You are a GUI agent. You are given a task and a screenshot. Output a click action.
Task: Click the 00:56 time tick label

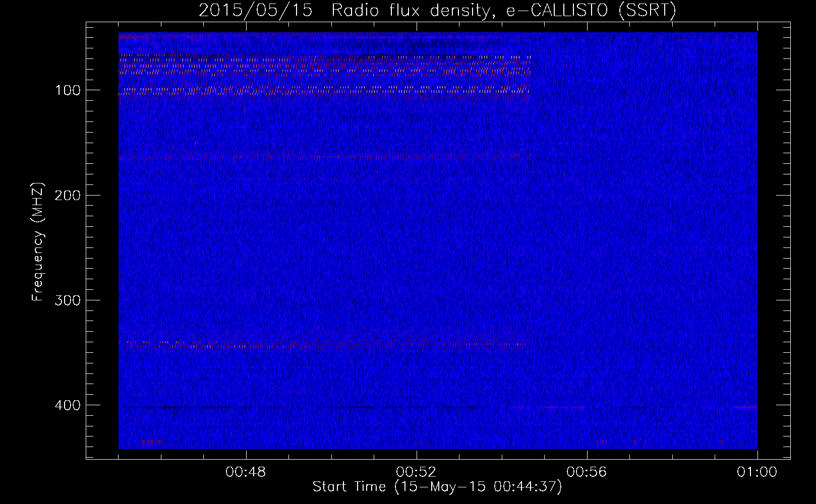587,472
